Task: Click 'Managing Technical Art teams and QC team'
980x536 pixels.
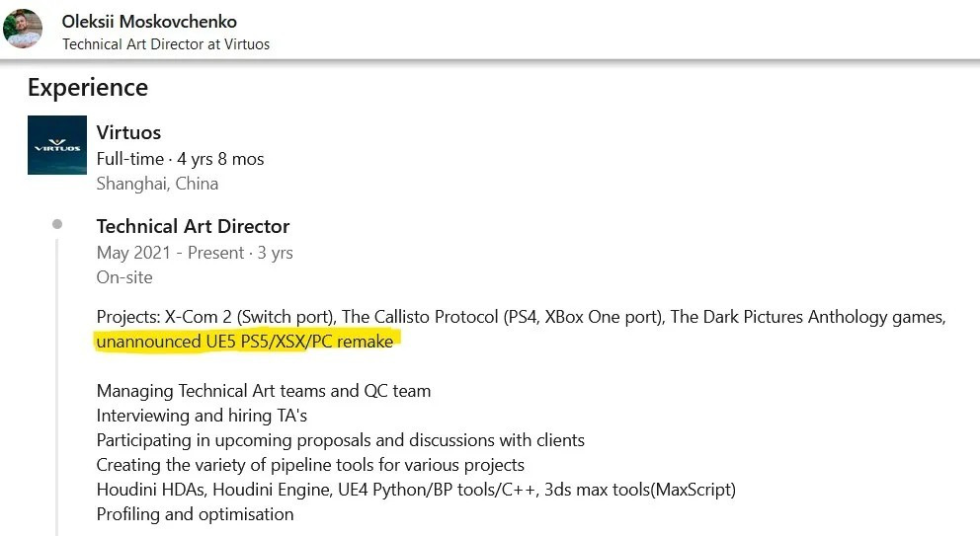Action: click(x=264, y=391)
